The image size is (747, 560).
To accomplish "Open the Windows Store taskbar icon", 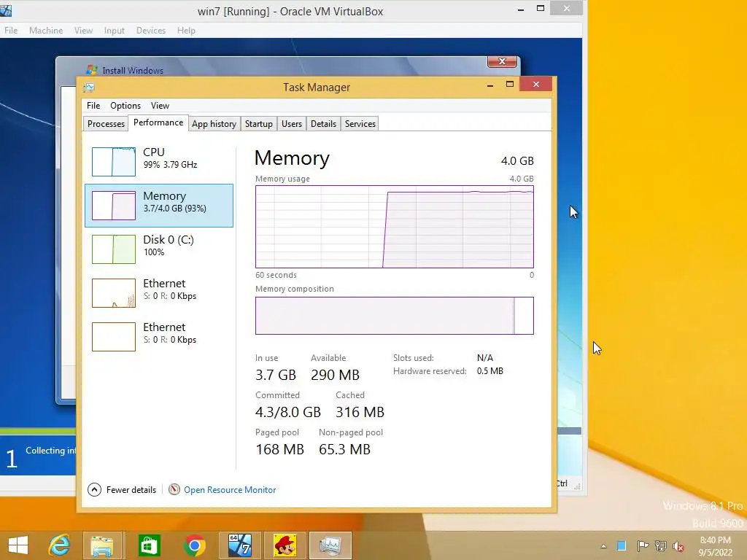I will pyautogui.click(x=149, y=545).
